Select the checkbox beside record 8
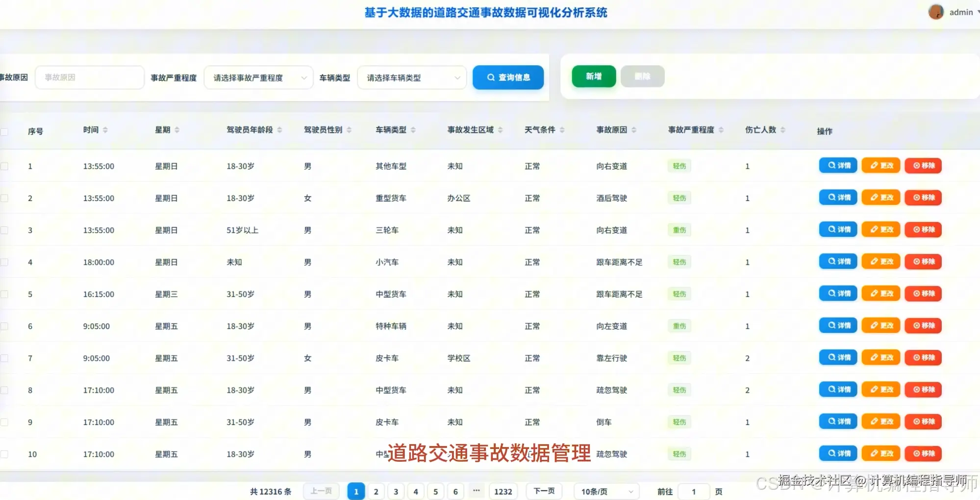The width and height of the screenshot is (980, 500). pos(5,390)
